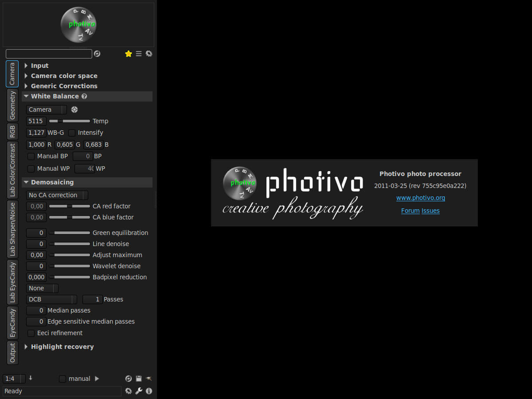Click the down arrow icon next to zoom 1:4

click(31, 378)
